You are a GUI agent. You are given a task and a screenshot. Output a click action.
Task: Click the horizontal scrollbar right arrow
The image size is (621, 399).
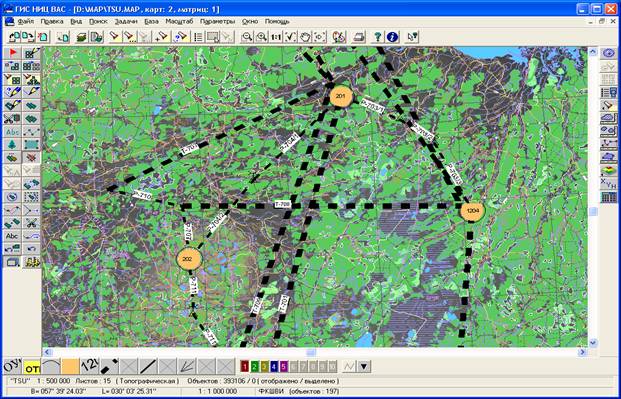(582, 352)
